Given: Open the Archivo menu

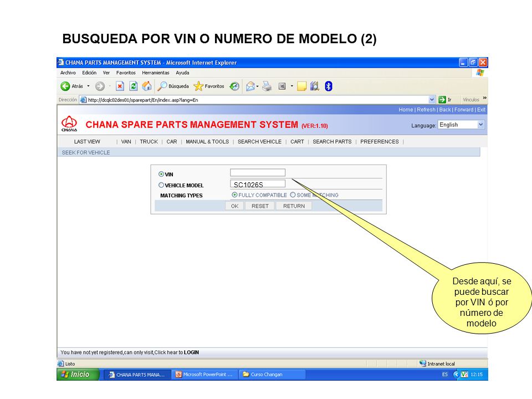Looking at the screenshot, I should (x=68, y=73).
